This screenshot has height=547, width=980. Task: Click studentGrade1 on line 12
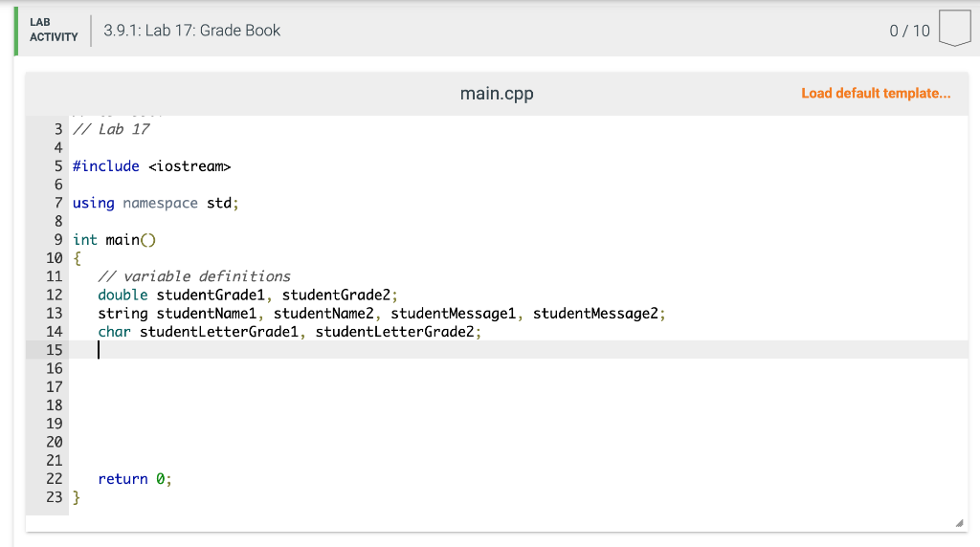pyautogui.click(x=211, y=295)
